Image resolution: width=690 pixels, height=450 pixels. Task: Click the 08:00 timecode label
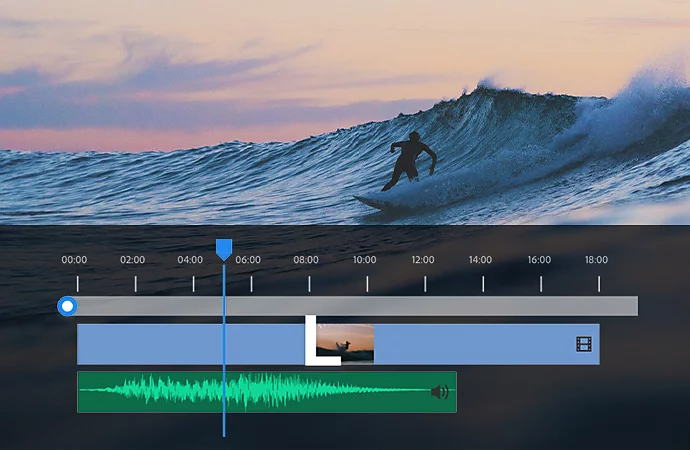(306, 260)
